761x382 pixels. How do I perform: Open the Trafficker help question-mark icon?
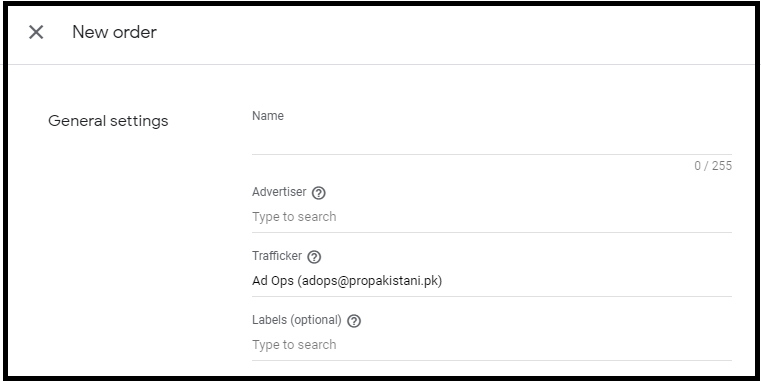(x=314, y=257)
